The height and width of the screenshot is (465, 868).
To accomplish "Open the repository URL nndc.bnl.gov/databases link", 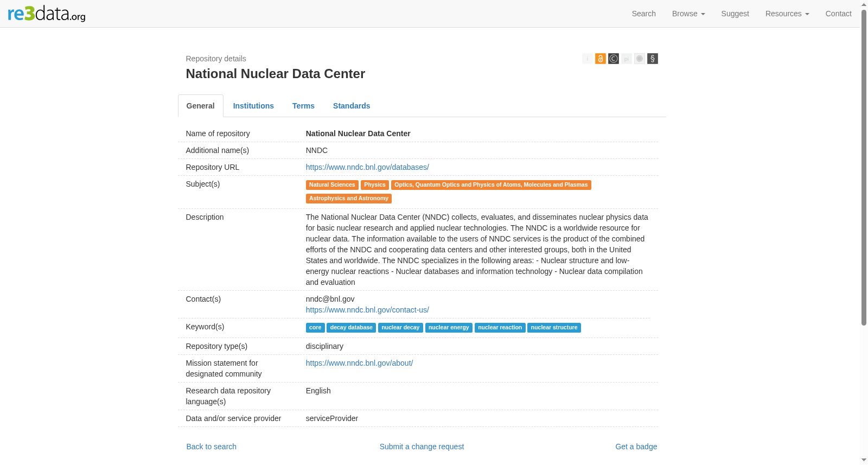I will coord(367,167).
